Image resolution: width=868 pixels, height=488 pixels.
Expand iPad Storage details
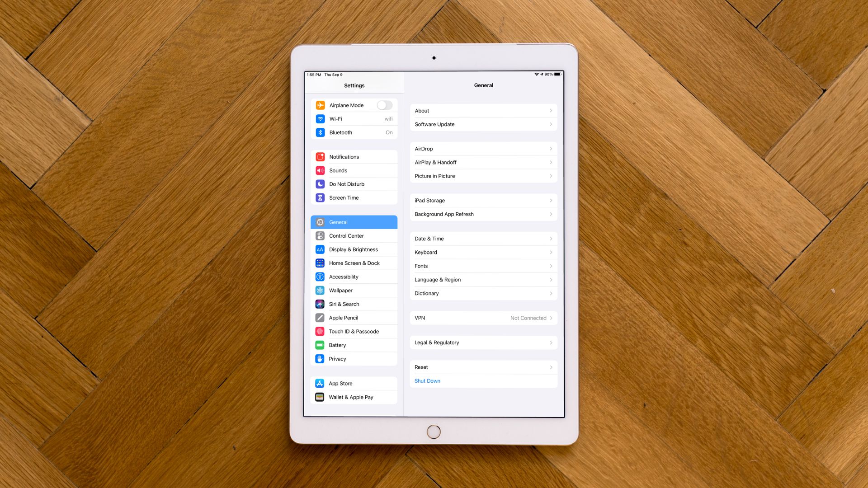(483, 200)
